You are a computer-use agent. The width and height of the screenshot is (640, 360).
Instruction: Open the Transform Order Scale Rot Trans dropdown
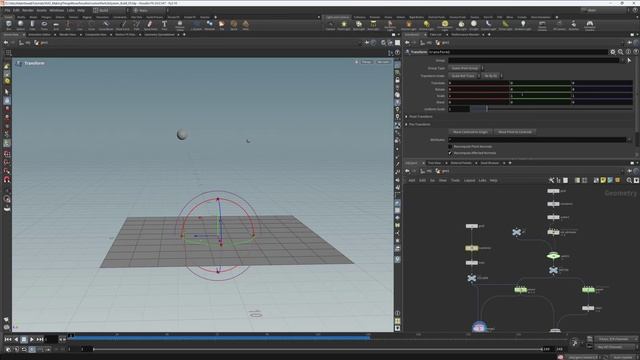pyautogui.click(x=464, y=76)
